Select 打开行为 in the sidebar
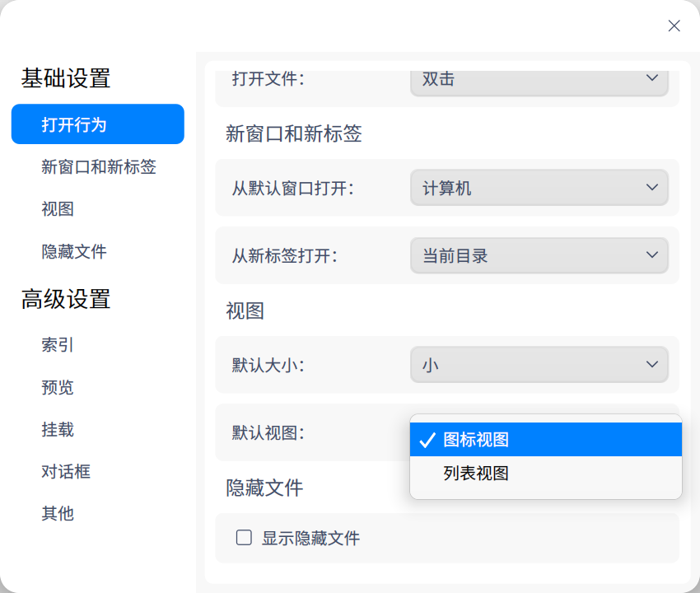700x593 pixels. [x=97, y=124]
